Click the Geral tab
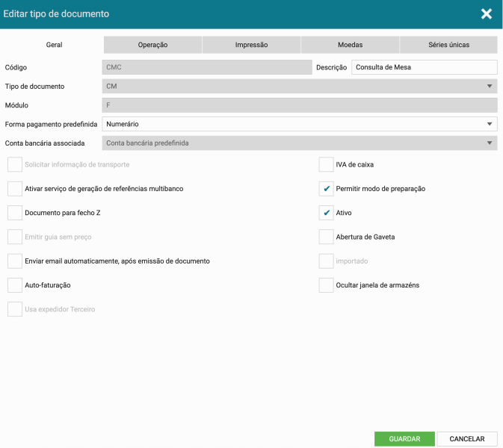Screen dimensions: 503x448 [54, 45]
